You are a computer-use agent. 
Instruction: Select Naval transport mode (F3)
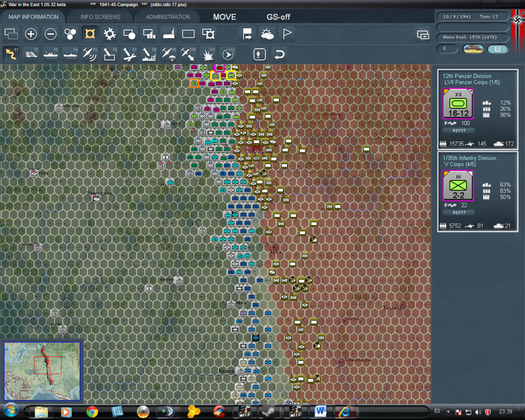point(51,54)
